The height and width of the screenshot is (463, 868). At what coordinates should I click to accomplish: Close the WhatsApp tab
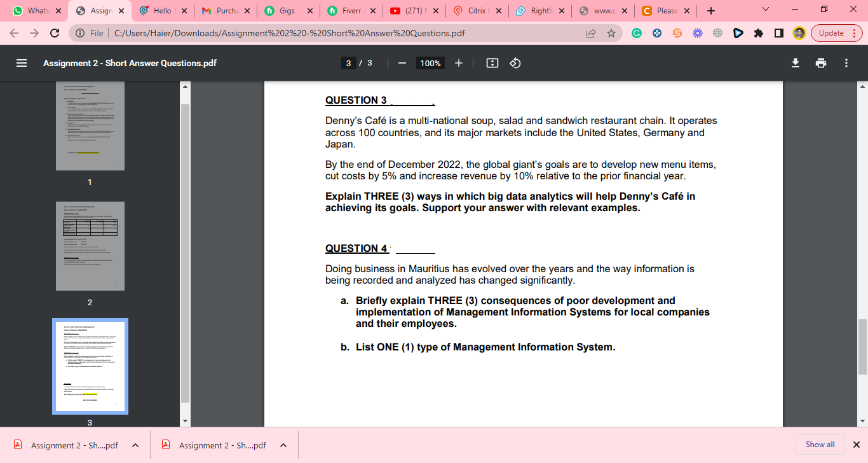58,11
